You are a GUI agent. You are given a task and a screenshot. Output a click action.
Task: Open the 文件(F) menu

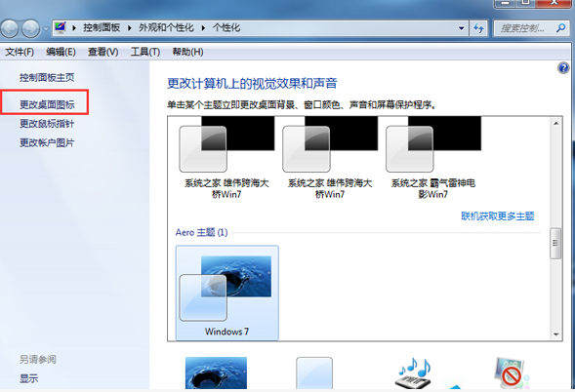(x=20, y=52)
